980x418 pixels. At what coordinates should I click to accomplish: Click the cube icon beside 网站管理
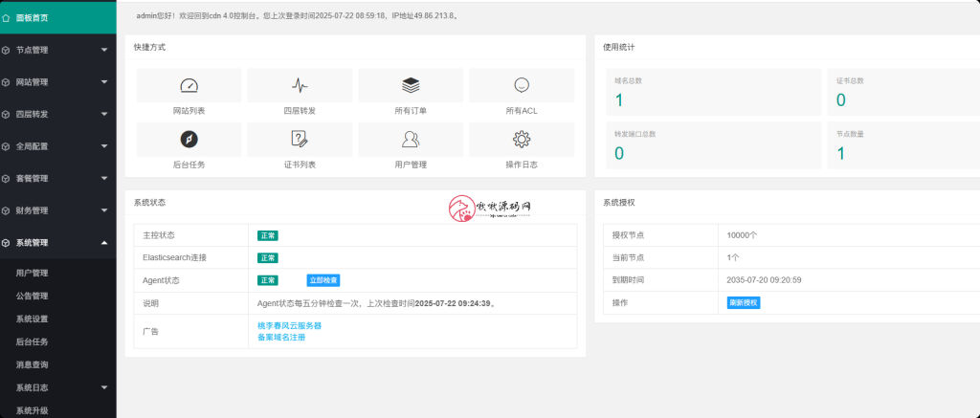coord(6,82)
